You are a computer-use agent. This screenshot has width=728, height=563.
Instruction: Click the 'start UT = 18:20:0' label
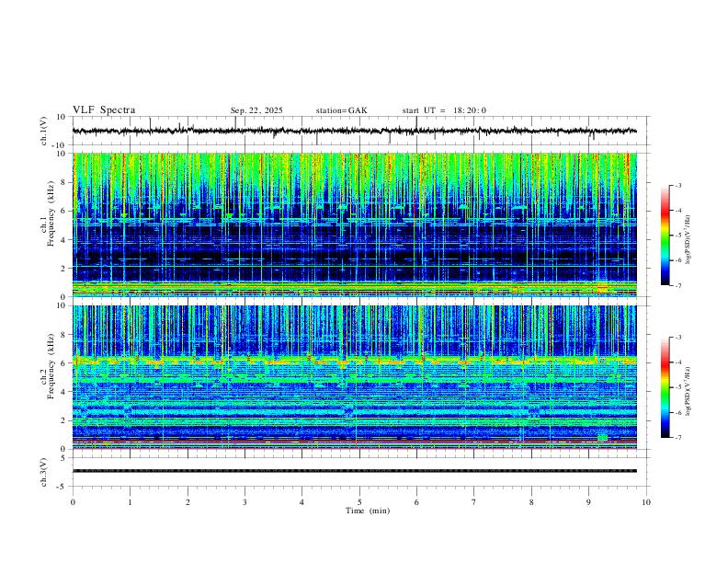444,110
